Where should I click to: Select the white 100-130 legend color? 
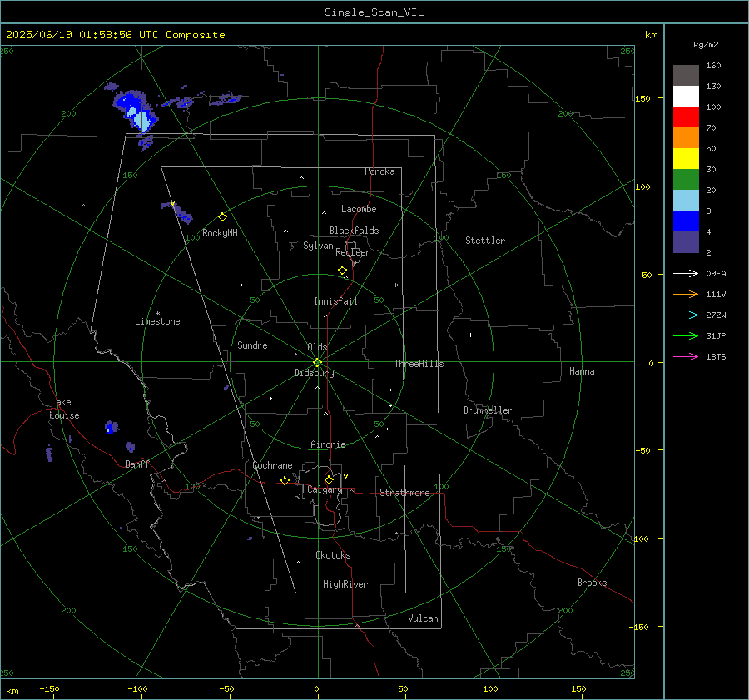[x=686, y=96]
